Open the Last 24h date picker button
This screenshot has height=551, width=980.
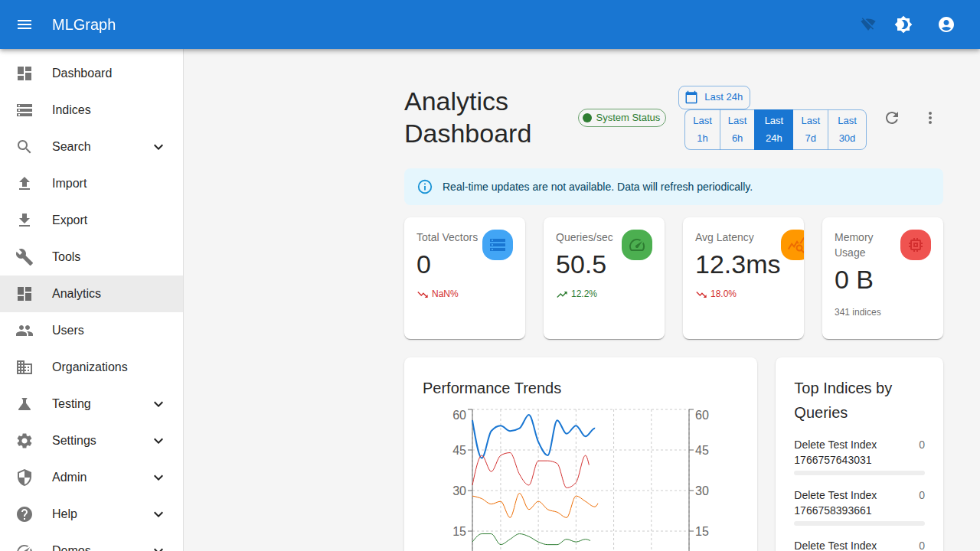click(714, 97)
